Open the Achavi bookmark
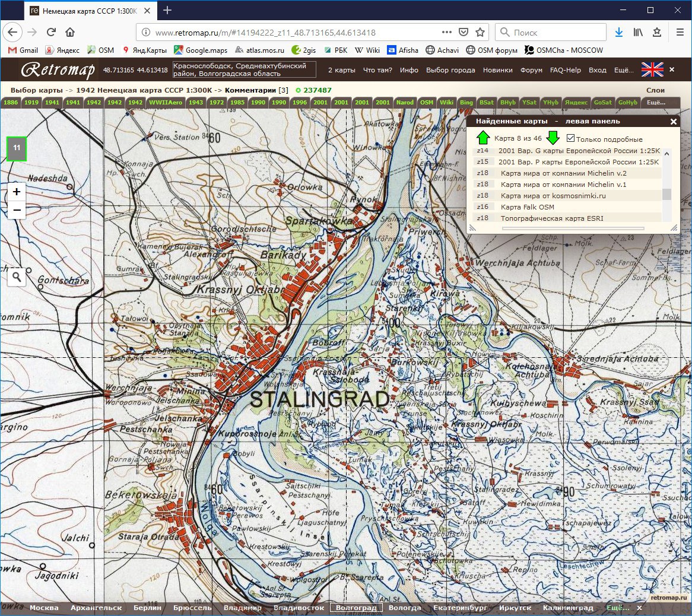 442,50
